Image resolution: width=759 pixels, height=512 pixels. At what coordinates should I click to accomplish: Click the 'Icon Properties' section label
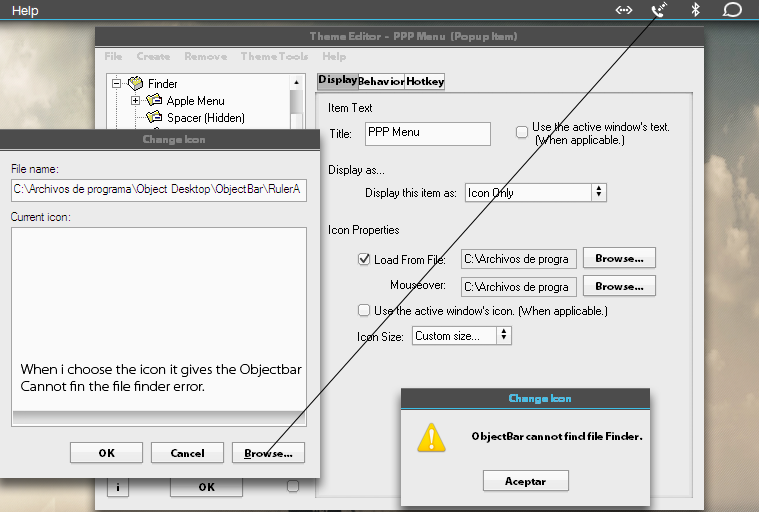(364, 230)
